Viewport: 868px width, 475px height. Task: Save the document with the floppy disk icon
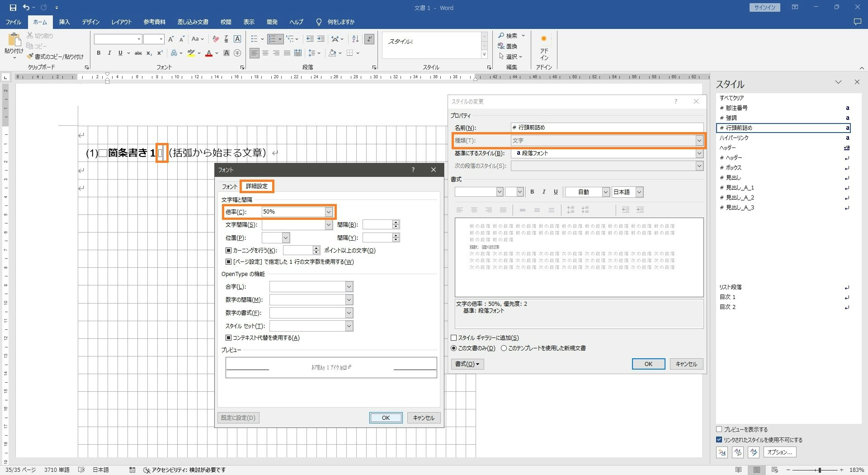tap(13, 8)
